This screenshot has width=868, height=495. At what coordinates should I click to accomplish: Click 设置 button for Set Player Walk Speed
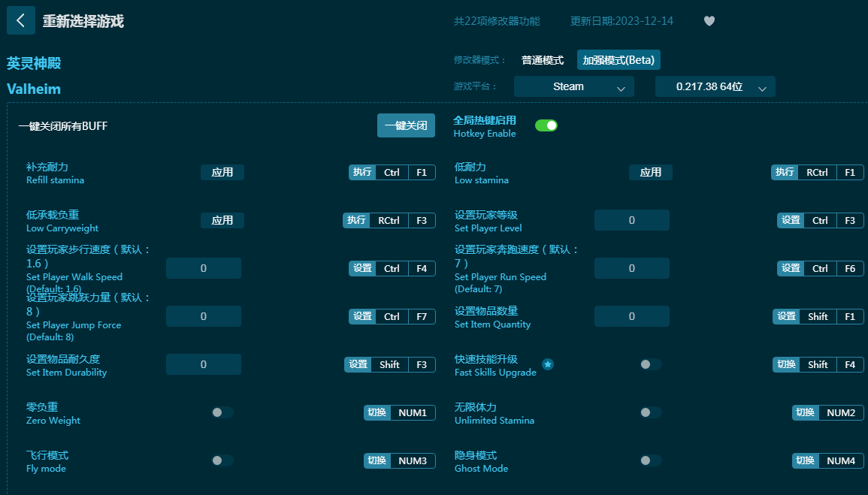pos(362,268)
